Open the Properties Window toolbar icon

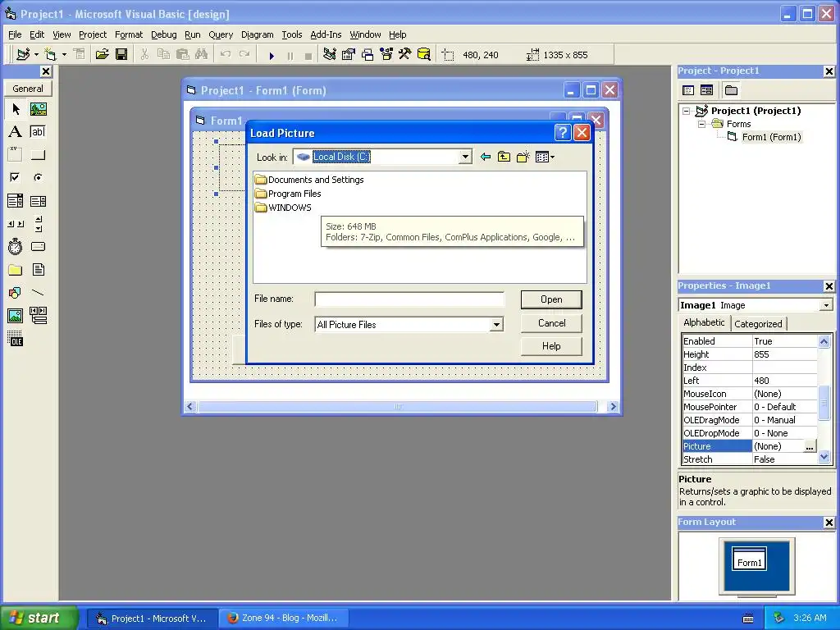click(x=349, y=54)
